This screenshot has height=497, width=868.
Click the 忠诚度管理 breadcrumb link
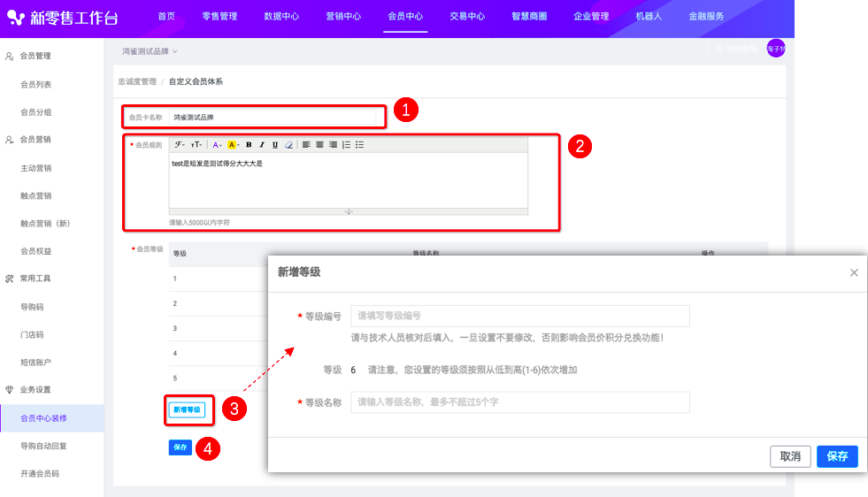137,81
